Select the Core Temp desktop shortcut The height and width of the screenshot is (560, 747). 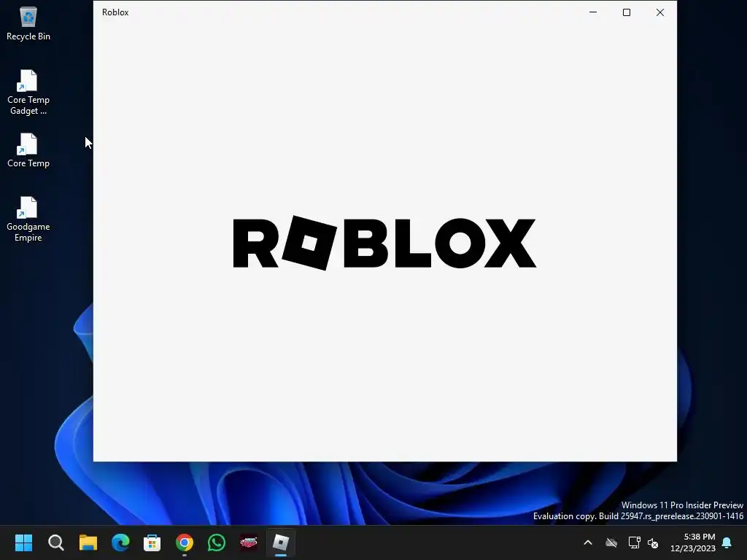pos(28,150)
